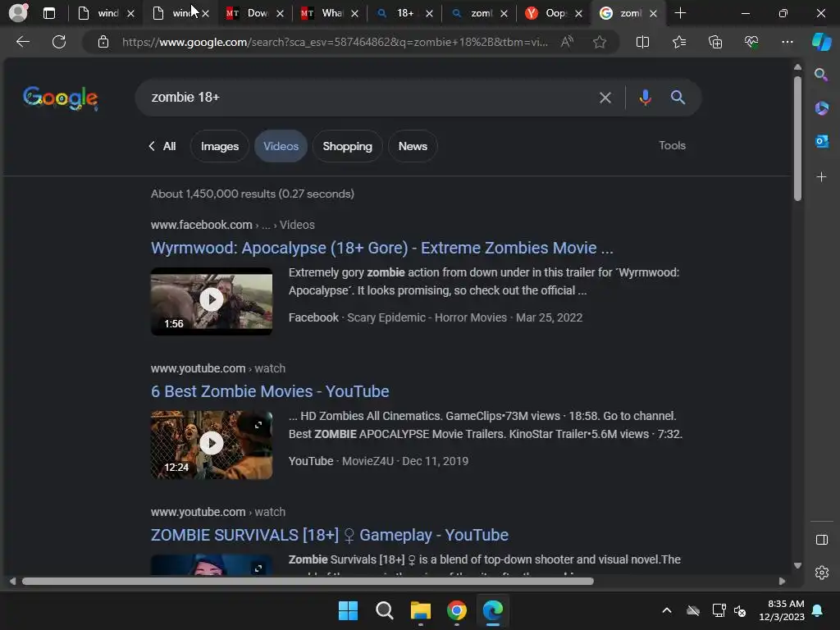840x630 pixels.
Task: Open the clock showing 8:35 AM
Action: point(782,610)
